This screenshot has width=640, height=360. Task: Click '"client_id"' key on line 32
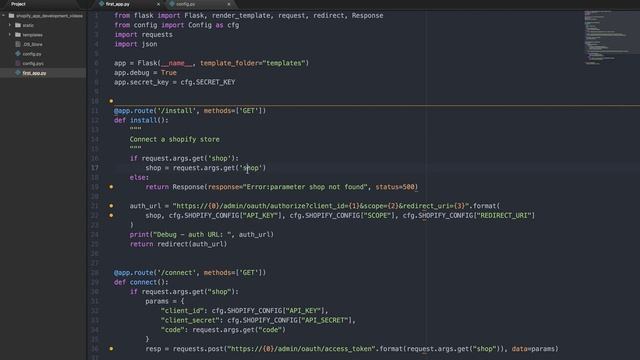point(182,311)
